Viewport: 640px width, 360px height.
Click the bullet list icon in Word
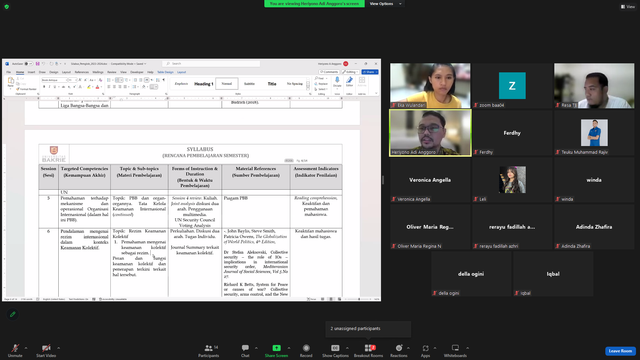109,80
